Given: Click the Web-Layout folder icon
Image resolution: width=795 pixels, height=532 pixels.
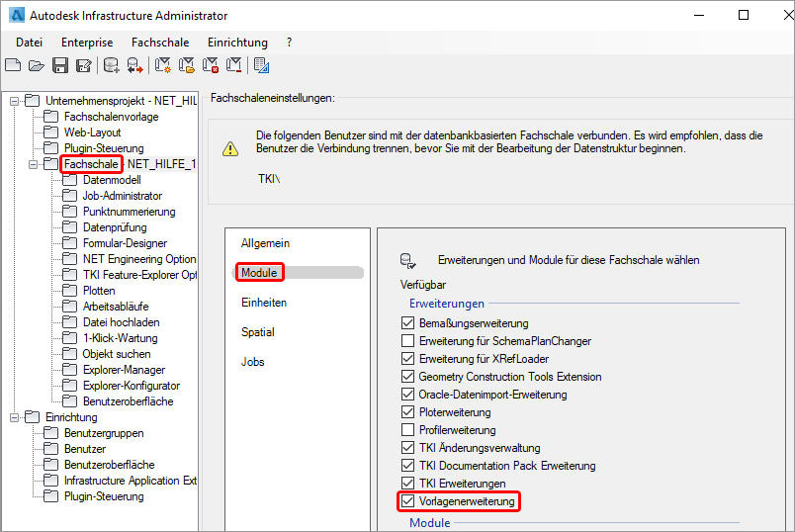Looking at the screenshot, I should click(x=50, y=133).
